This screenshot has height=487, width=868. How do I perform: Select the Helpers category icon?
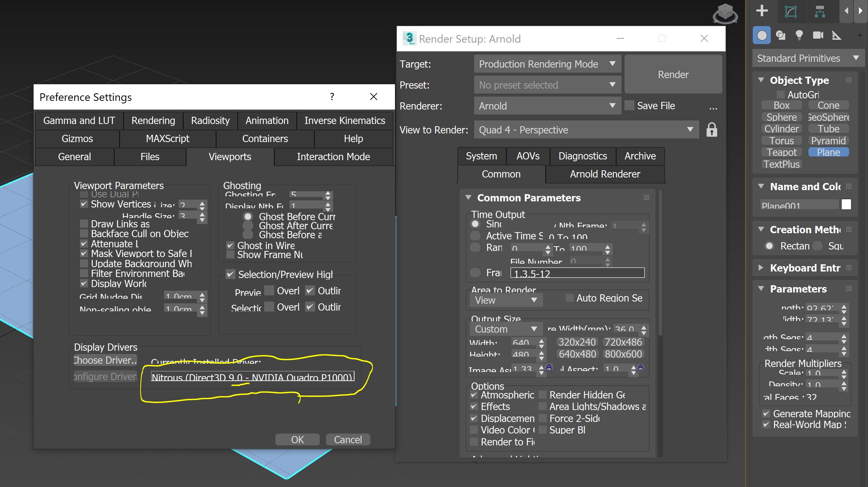coord(837,35)
